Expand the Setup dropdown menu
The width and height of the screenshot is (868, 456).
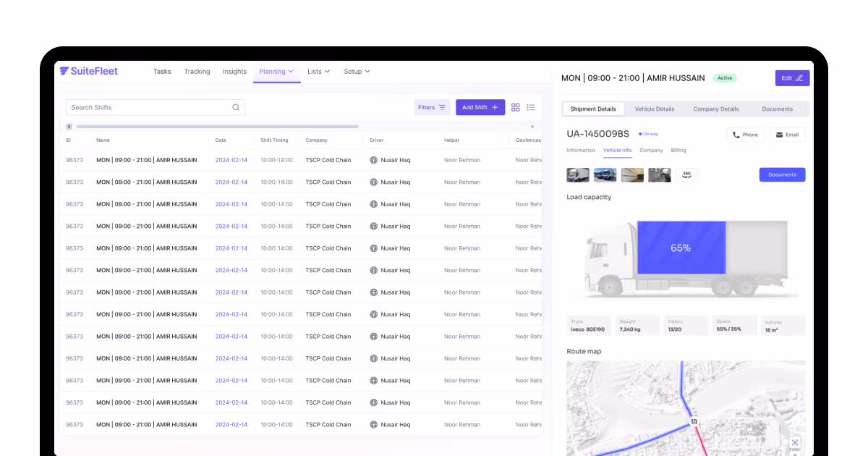[357, 72]
